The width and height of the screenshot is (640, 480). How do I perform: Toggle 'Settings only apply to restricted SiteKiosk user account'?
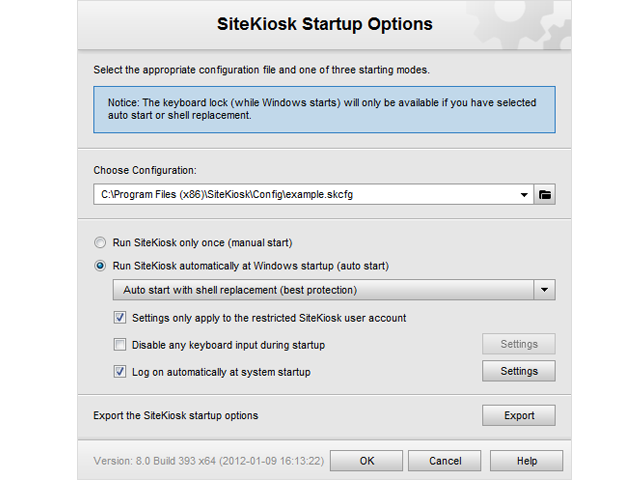[x=121, y=318]
